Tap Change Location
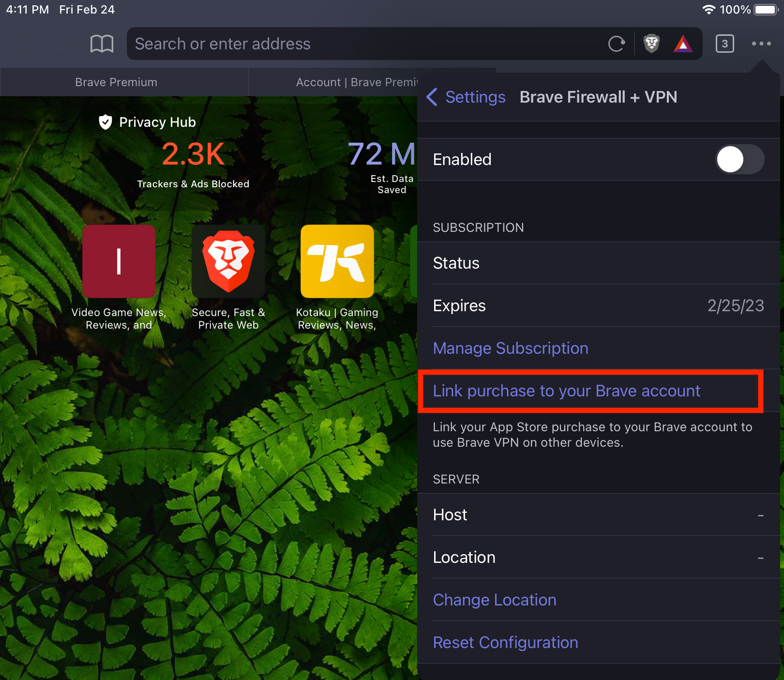Screen dimensions: 784x680 pos(495,600)
